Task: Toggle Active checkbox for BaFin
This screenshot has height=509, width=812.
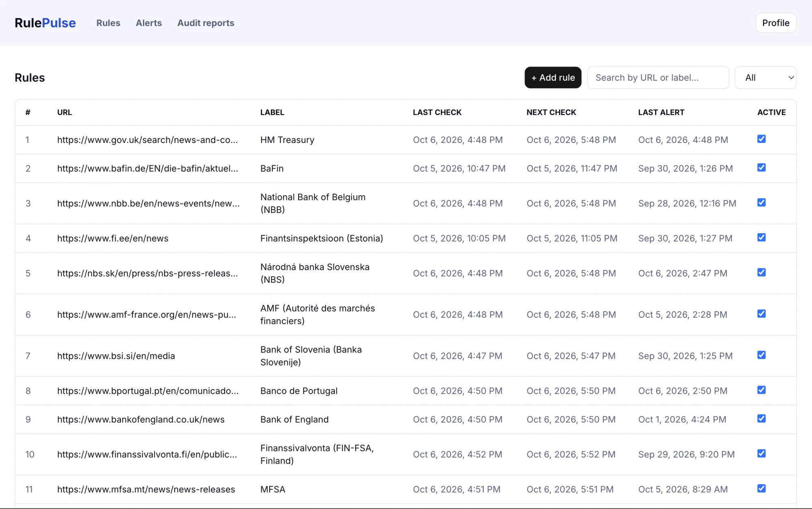Action: (762, 167)
